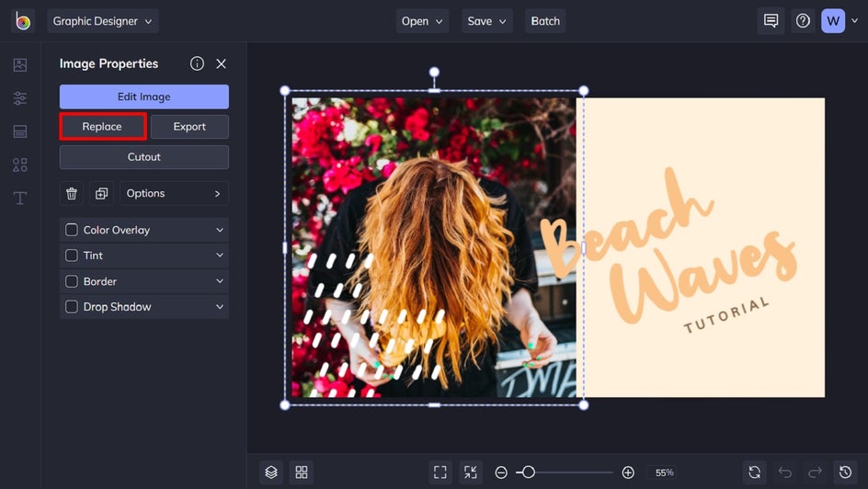This screenshot has width=868, height=489.
Task: Click the zoom slider handle
Action: pyautogui.click(x=528, y=472)
